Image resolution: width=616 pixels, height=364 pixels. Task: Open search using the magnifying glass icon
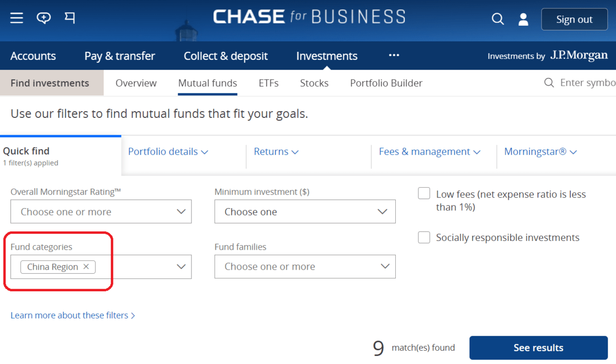(x=497, y=18)
